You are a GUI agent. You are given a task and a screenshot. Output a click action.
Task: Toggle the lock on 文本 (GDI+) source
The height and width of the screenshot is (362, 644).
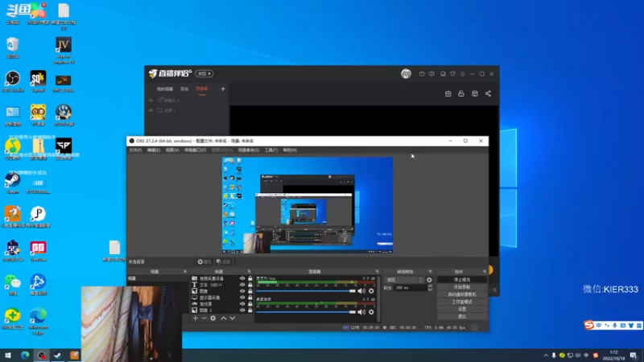(250, 285)
